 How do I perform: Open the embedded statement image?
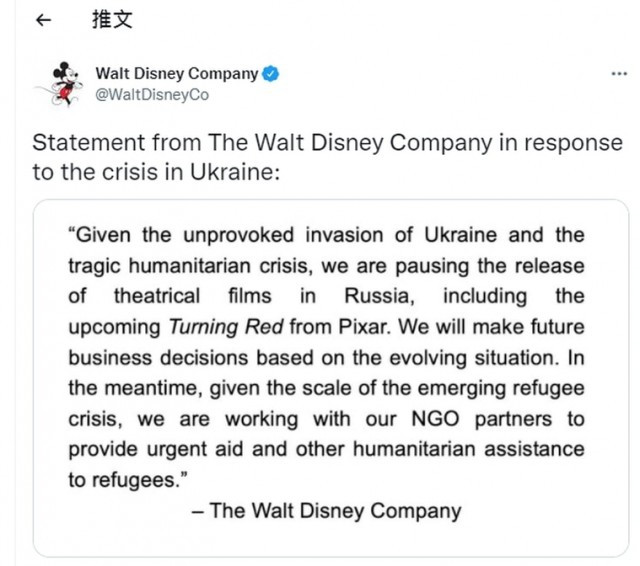(331, 378)
